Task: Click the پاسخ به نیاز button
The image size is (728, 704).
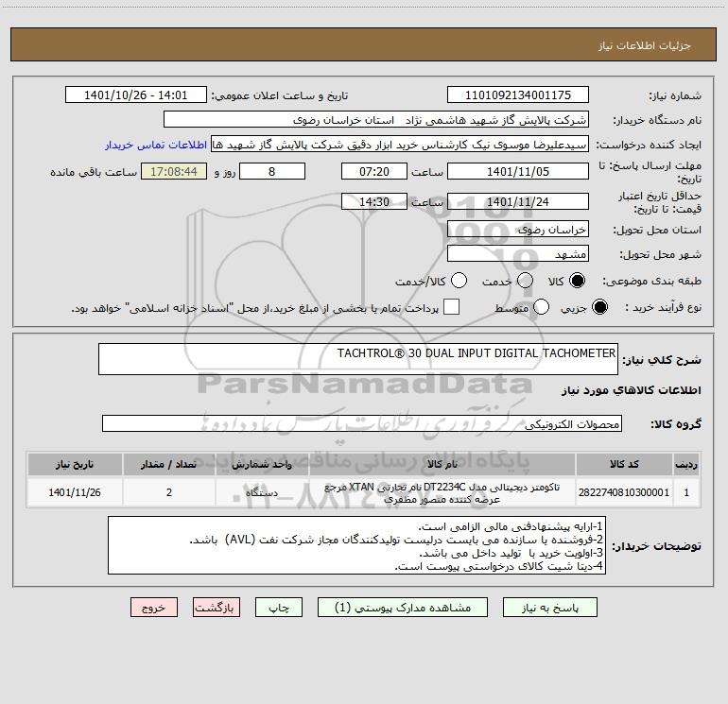Action: coord(550,608)
